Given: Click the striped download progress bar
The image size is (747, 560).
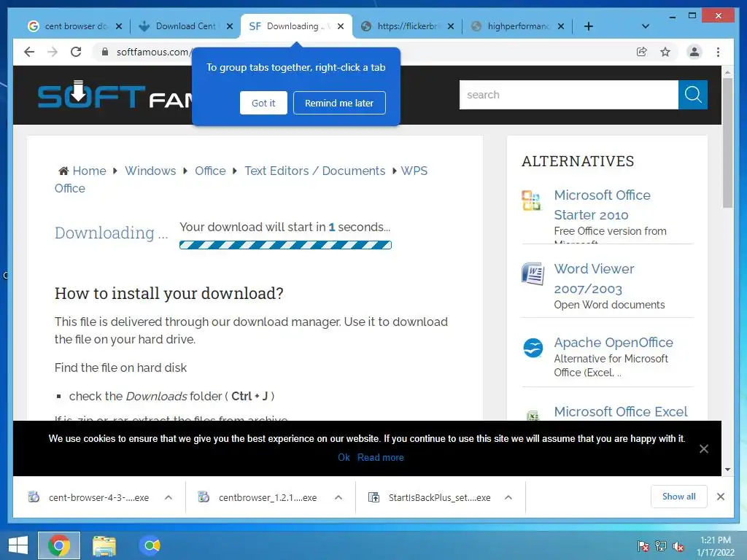Looking at the screenshot, I should point(285,245).
